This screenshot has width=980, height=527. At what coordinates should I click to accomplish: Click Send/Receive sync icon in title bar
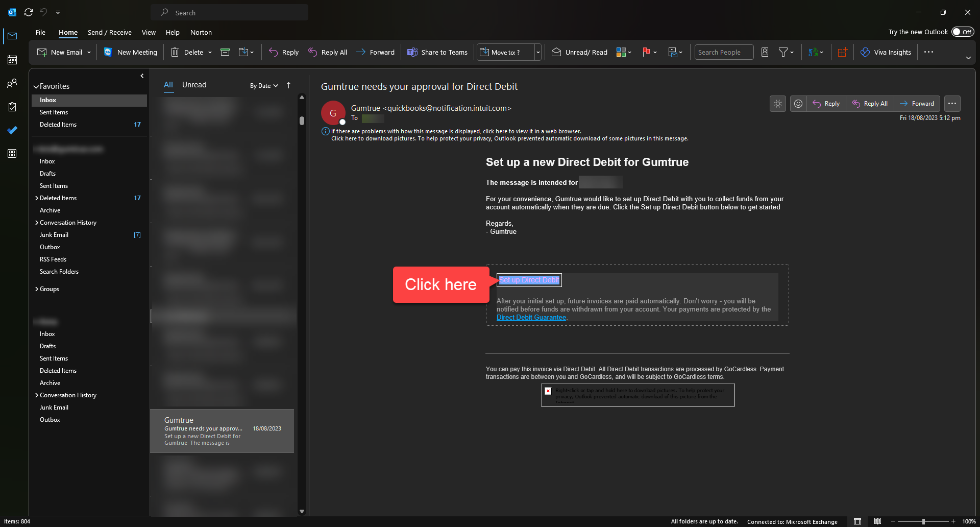[x=29, y=12]
